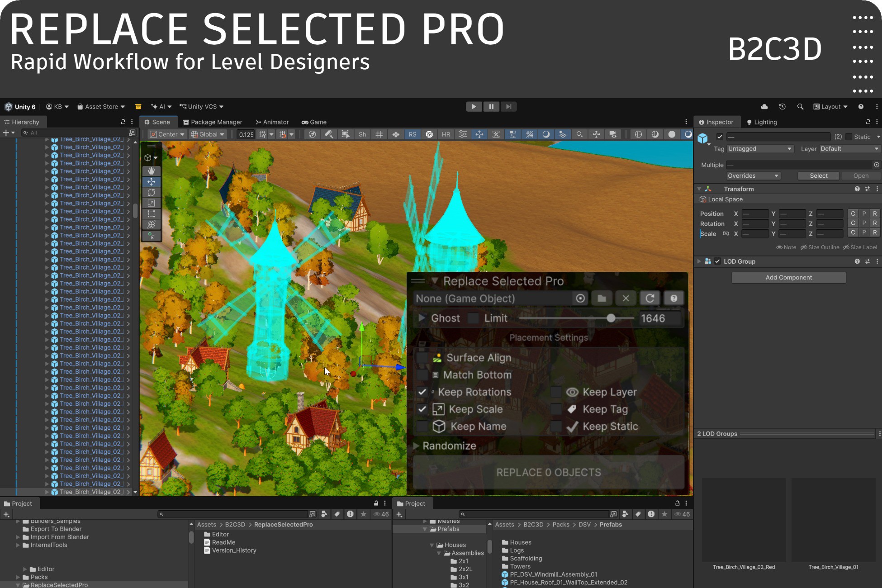Clear the replacement object with the X button
This screenshot has width=882, height=588.
point(626,299)
